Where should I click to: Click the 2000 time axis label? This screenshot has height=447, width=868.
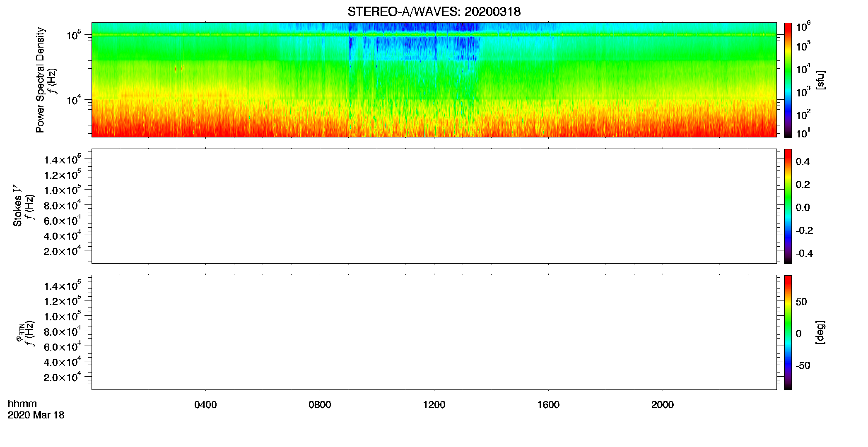pyautogui.click(x=662, y=405)
